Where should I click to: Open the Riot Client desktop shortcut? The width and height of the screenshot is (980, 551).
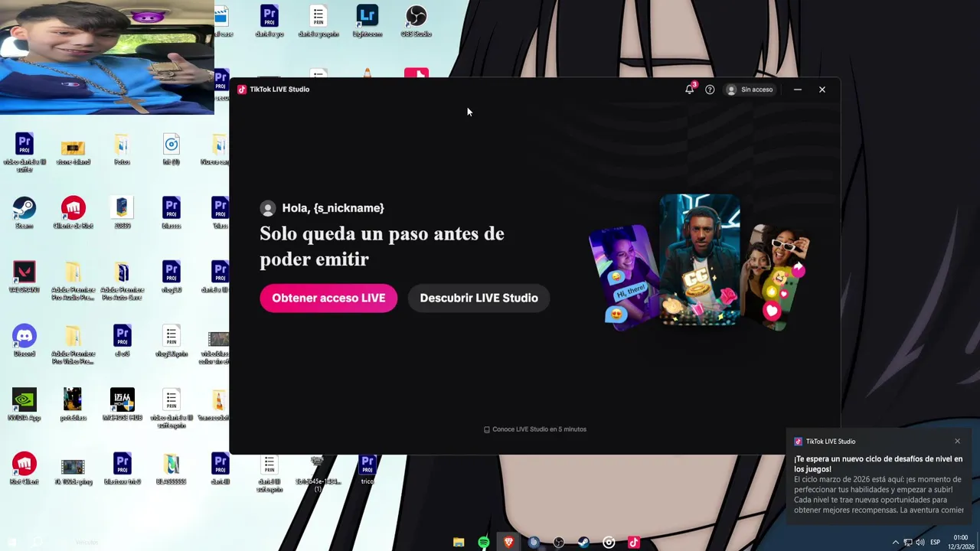(x=24, y=469)
